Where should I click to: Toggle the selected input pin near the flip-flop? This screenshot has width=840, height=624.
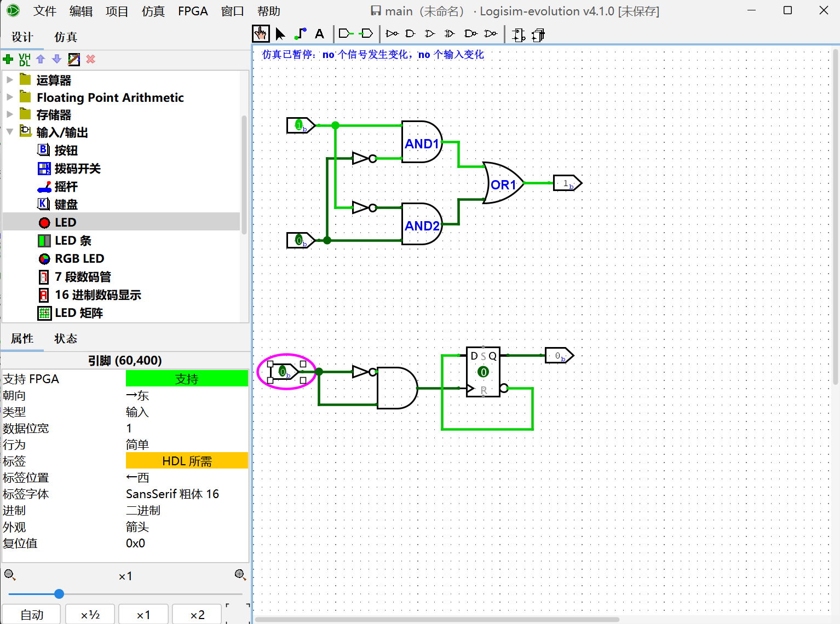coord(284,372)
